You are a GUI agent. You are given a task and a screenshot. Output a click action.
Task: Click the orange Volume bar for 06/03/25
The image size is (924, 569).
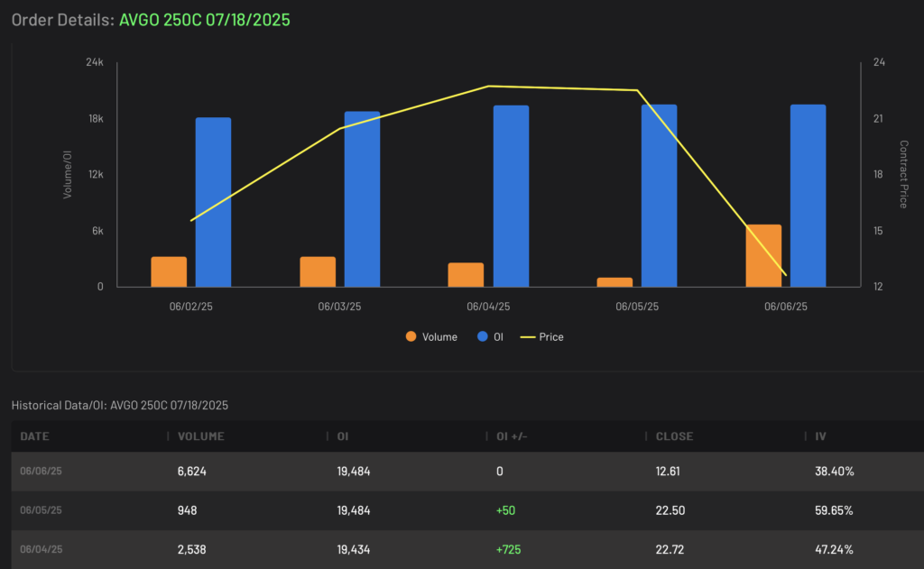point(318,271)
